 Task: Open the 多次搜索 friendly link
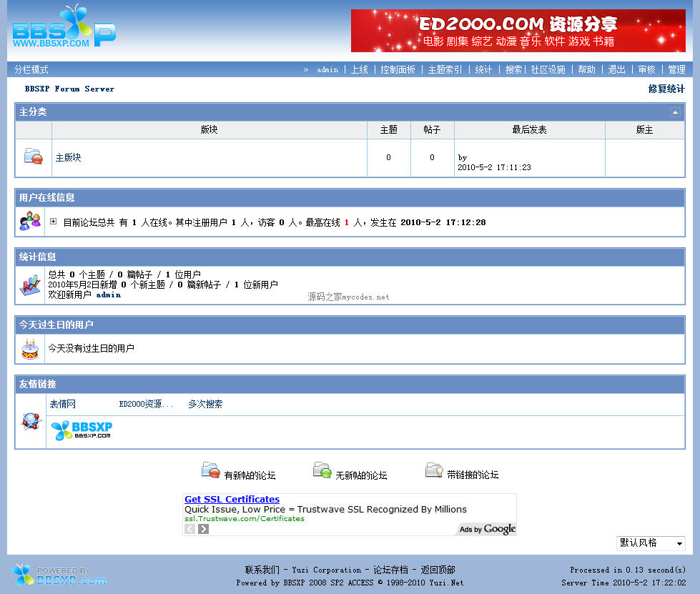[x=205, y=404]
